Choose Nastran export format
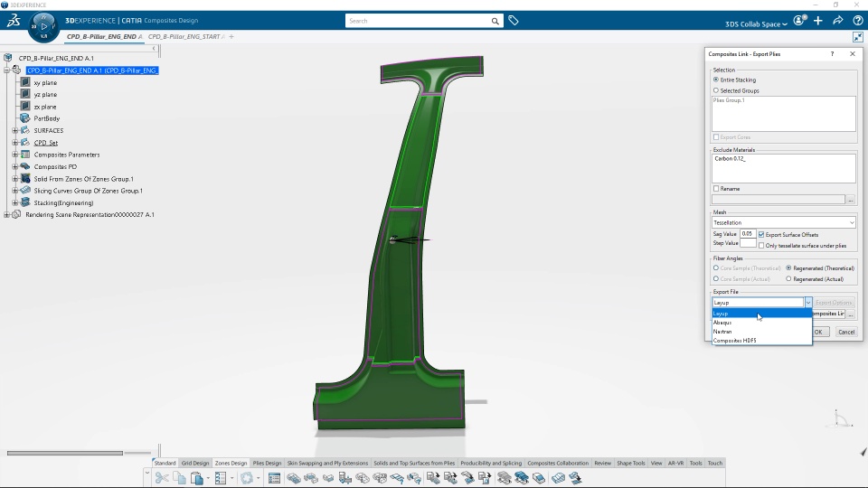The height and width of the screenshot is (488, 868). pos(761,331)
